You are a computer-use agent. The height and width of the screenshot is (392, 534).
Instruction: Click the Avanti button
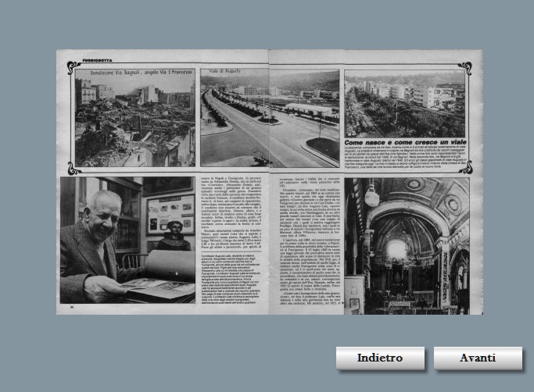(478, 358)
